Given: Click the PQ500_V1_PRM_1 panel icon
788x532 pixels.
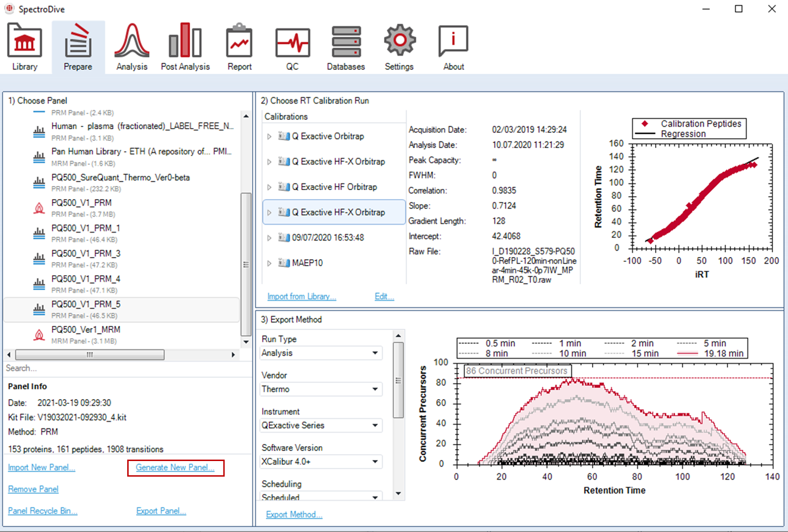Looking at the screenshot, I should pyautogui.click(x=39, y=233).
